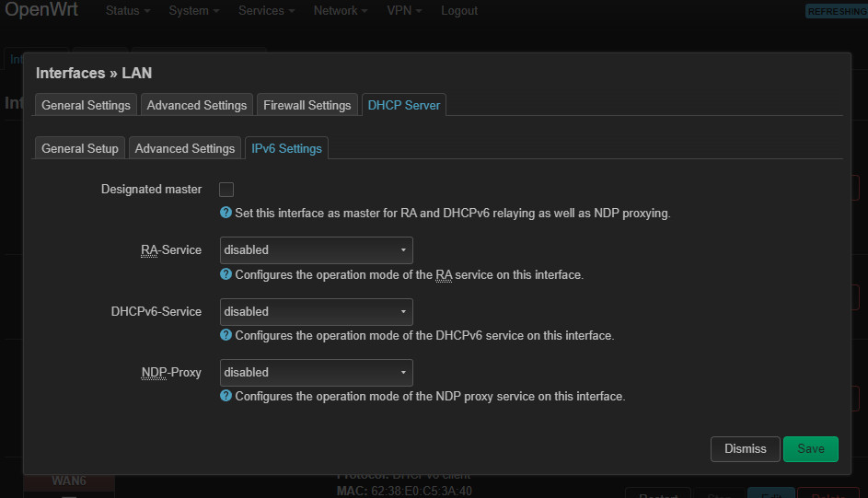Select the top-level Advanced Settings tab

tap(197, 105)
